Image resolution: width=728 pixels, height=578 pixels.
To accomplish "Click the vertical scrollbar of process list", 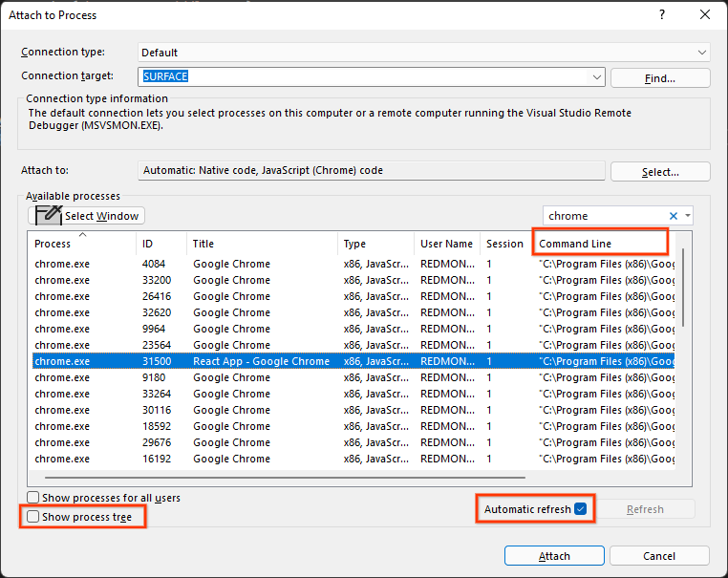I will (683, 288).
